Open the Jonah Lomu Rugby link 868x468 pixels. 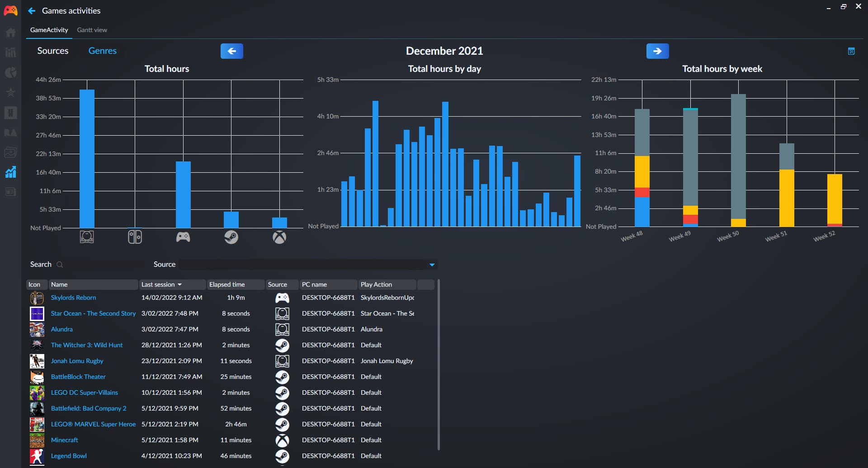77,361
